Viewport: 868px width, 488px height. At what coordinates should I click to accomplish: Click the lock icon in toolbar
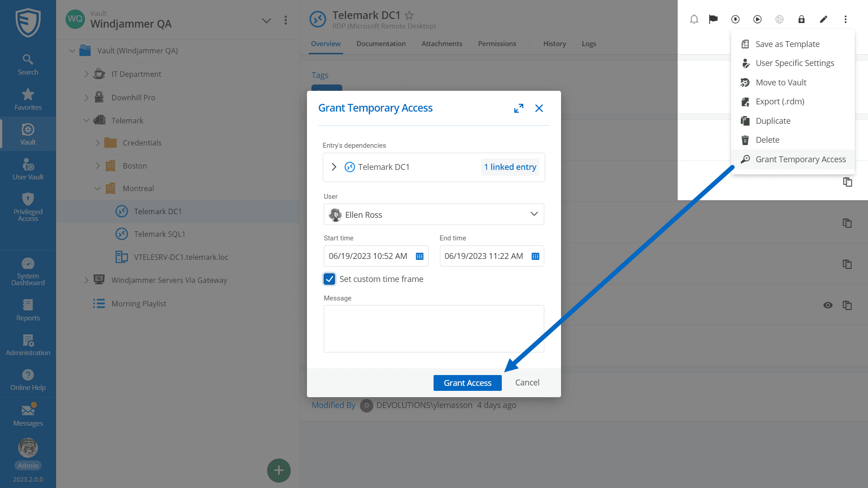click(x=801, y=19)
